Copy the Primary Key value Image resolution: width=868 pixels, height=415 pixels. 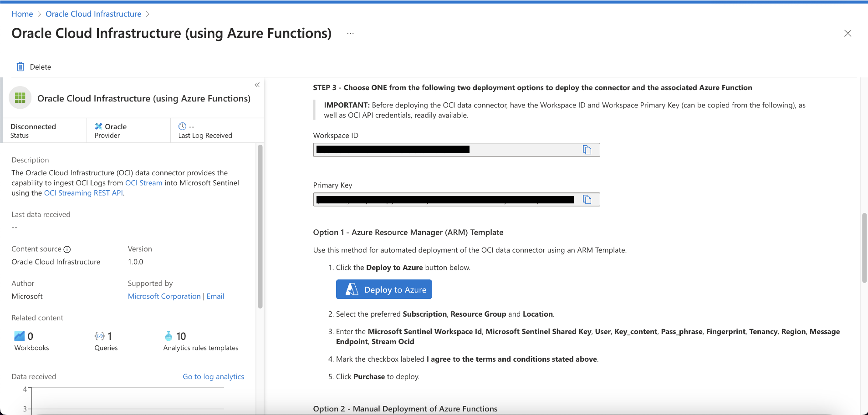(x=587, y=199)
